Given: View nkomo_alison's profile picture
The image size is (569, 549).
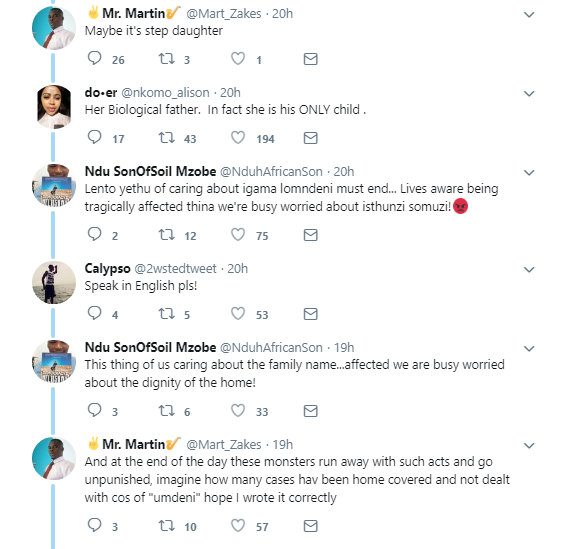Looking at the screenshot, I should [54, 107].
